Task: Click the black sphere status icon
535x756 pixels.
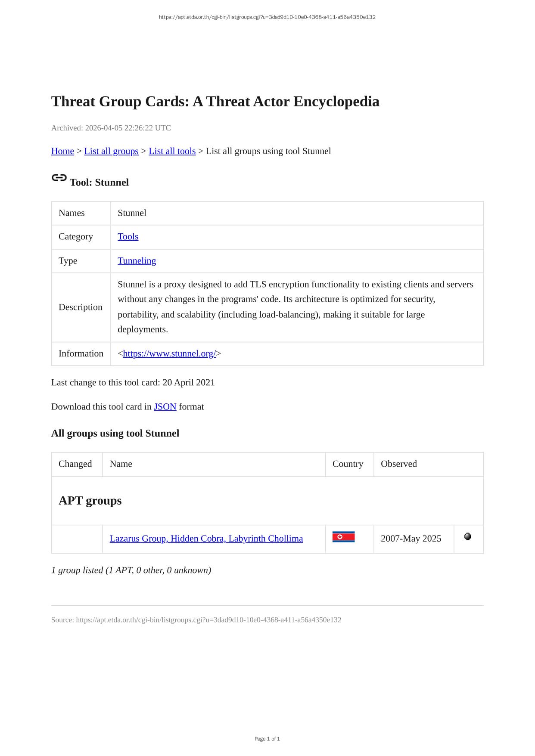Action: tap(468, 536)
